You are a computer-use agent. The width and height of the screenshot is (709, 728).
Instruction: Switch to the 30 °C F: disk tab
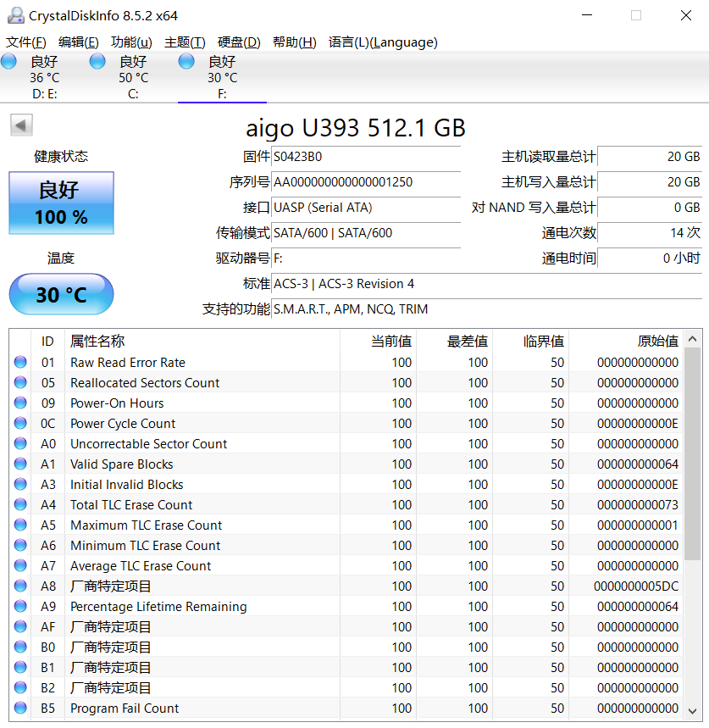point(222,77)
